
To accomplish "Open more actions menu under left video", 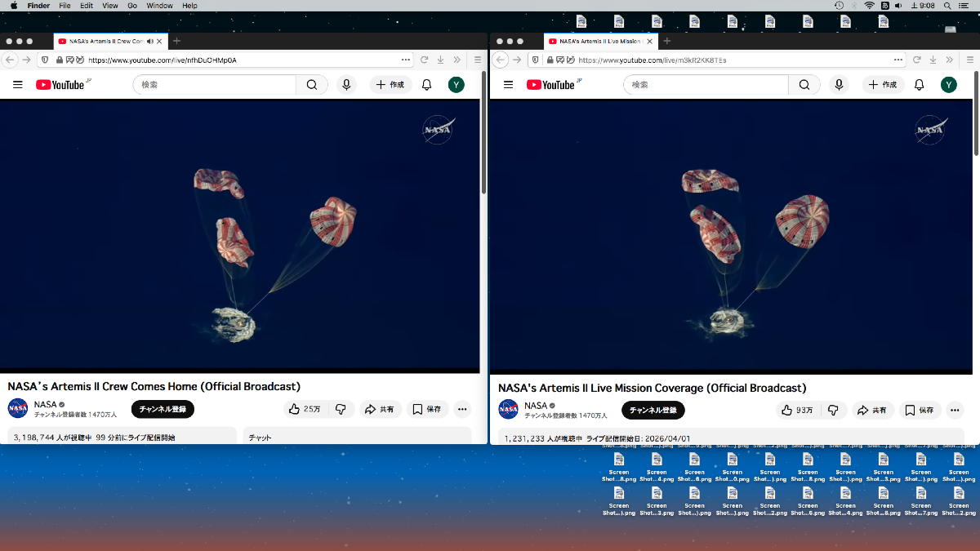I will coord(462,409).
